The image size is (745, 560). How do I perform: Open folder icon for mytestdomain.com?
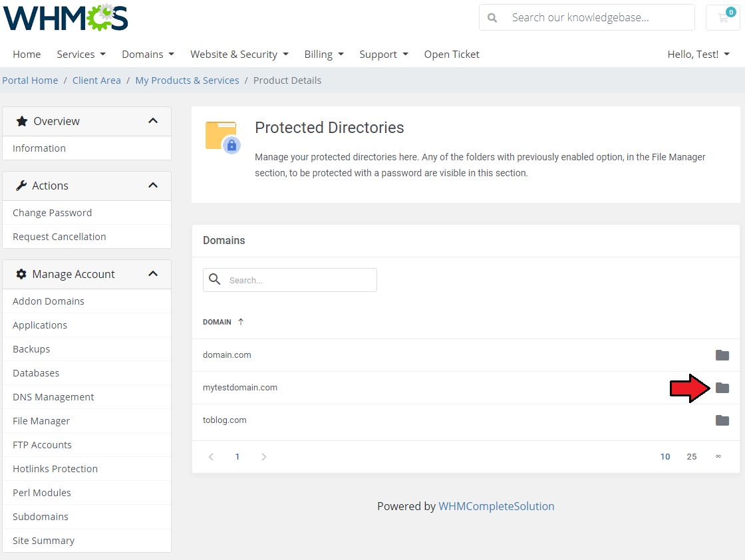click(x=722, y=388)
